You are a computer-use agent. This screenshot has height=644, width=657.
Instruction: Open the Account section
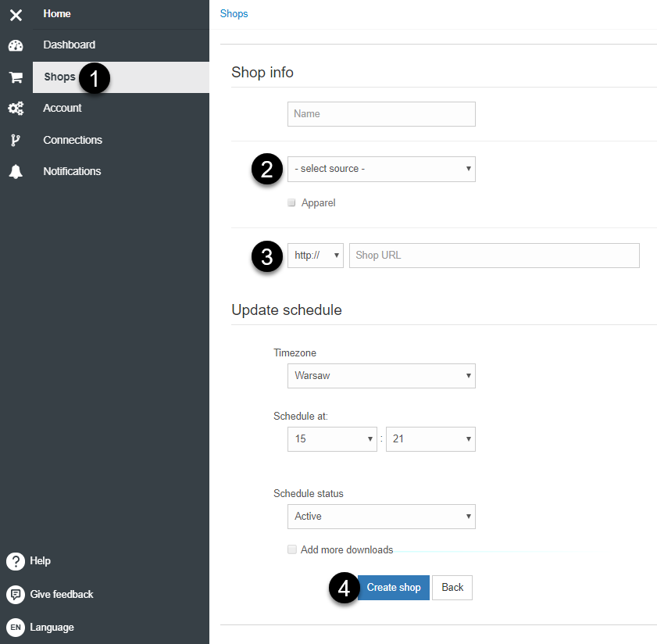[62, 108]
